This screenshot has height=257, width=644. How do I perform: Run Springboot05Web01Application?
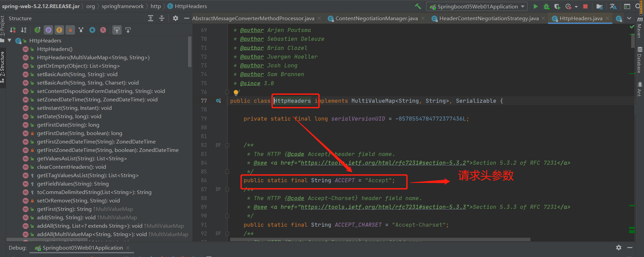(x=535, y=6)
